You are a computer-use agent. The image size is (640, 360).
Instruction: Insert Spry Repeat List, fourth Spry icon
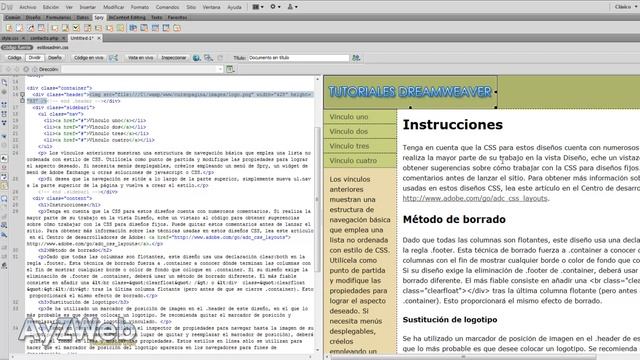click(x=41, y=28)
